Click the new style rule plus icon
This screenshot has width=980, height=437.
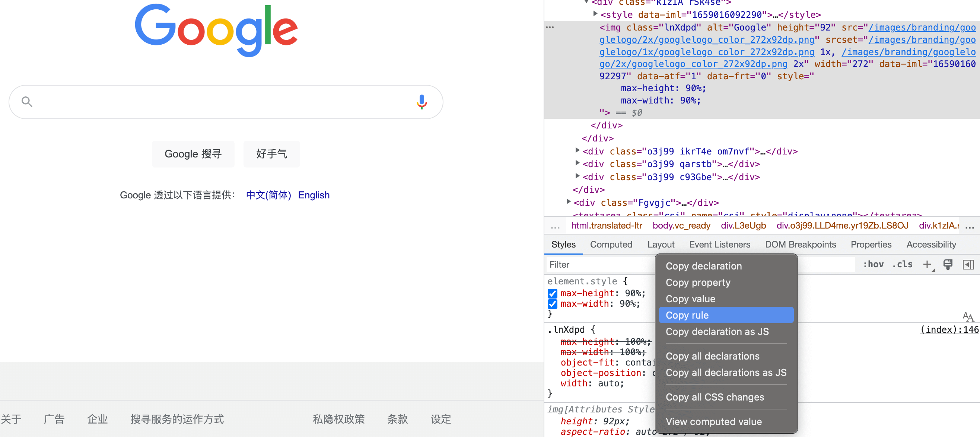[x=927, y=264]
